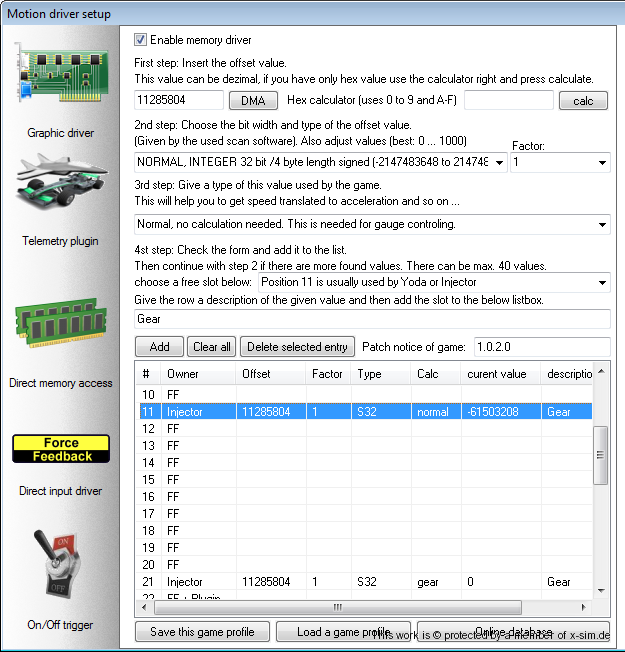The width and height of the screenshot is (625, 652).
Task: Click the calc button
Action: coord(583,101)
